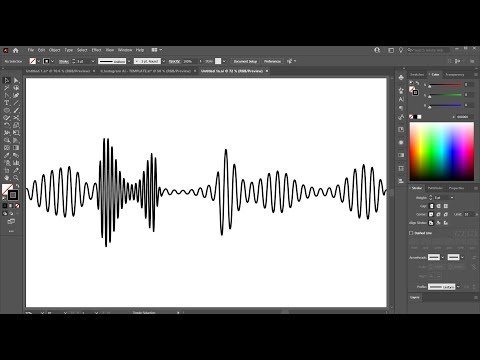Click the red R color slider
The height and width of the screenshot is (360, 480).
click(446, 85)
